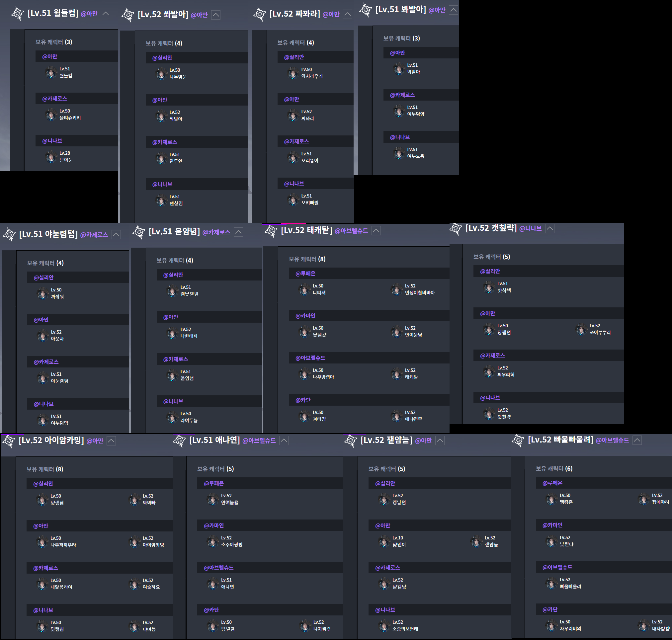Click the emblem icon beside Lv.52 갯첧략

click(x=456, y=229)
